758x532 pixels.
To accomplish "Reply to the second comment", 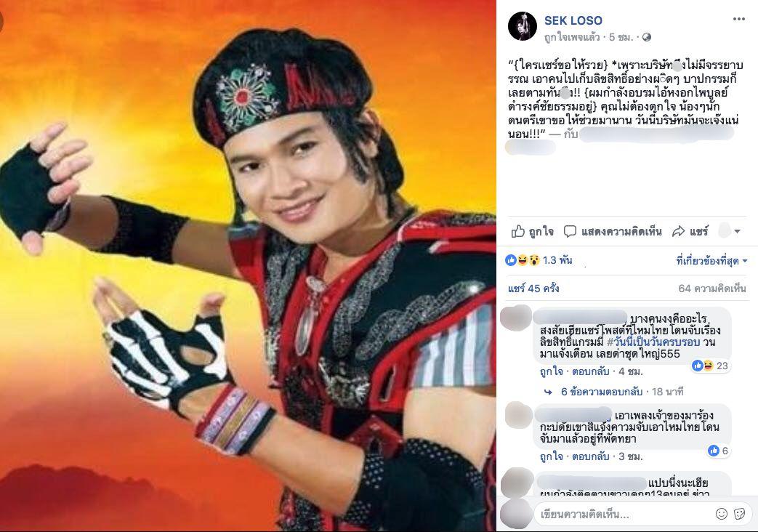I will tap(590, 456).
